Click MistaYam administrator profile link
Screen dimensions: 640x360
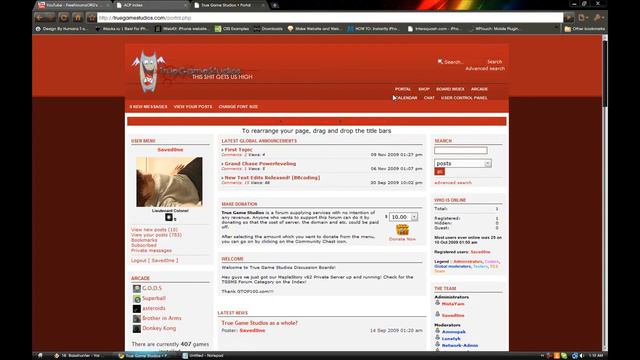453,304
